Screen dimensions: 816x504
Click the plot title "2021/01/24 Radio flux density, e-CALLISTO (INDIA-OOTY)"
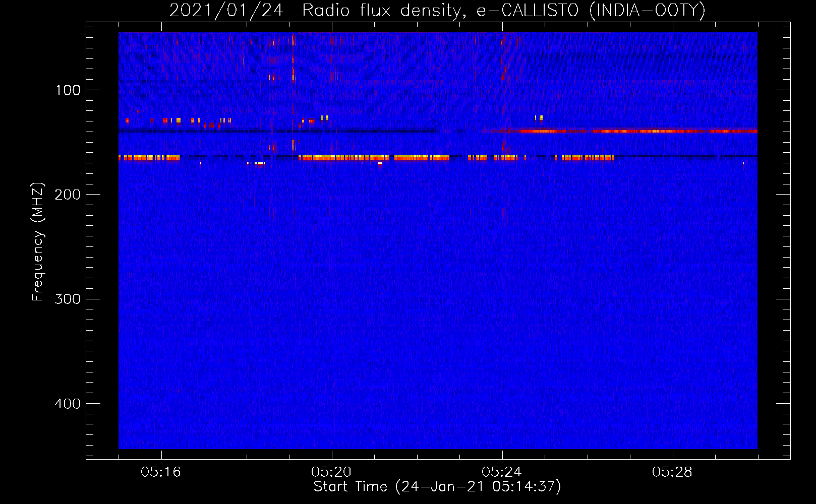click(x=437, y=10)
